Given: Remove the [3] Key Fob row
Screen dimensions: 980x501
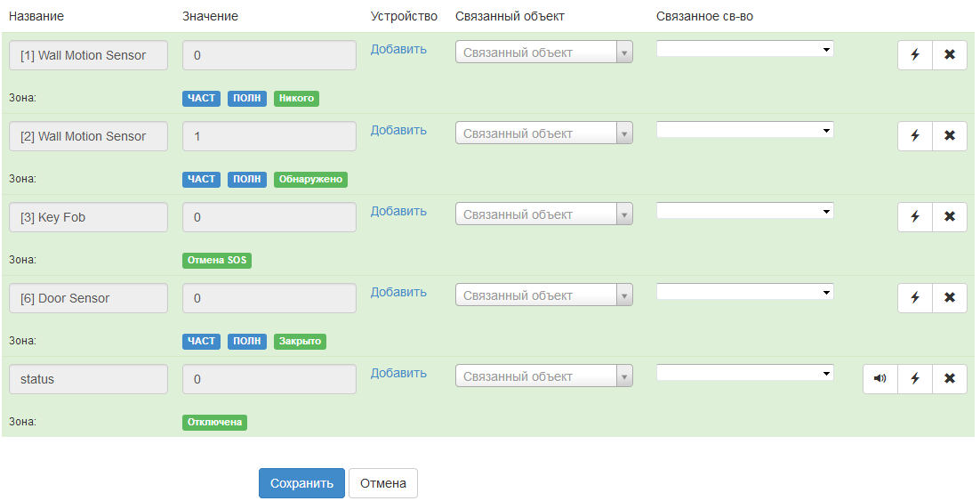Looking at the screenshot, I should click(950, 216).
